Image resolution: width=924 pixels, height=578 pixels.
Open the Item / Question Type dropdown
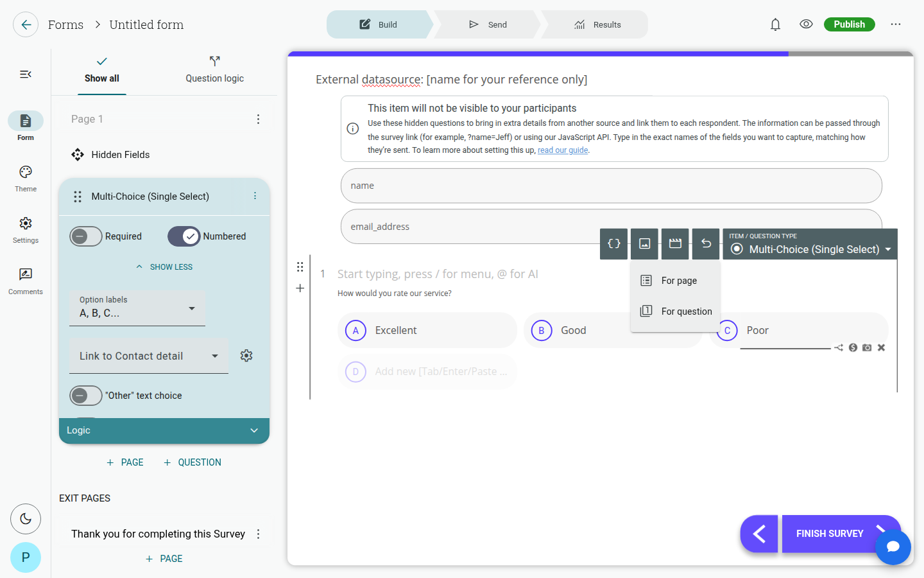click(810, 244)
